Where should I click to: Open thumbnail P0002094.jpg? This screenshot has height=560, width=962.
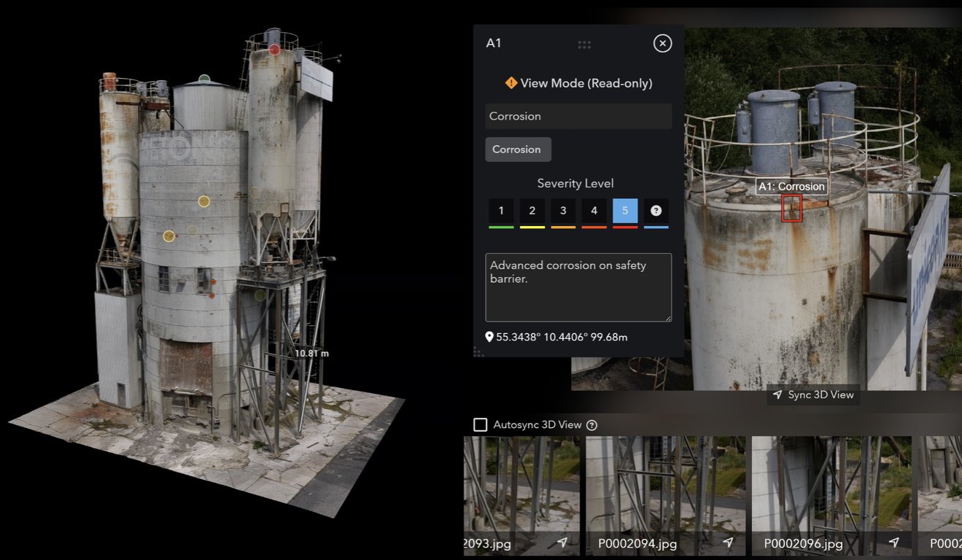coord(665,496)
